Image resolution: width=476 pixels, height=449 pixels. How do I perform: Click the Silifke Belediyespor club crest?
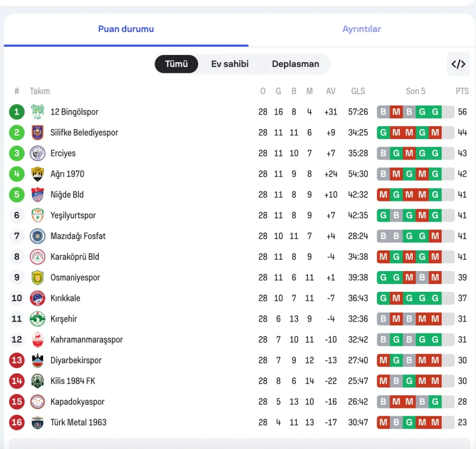click(38, 132)
